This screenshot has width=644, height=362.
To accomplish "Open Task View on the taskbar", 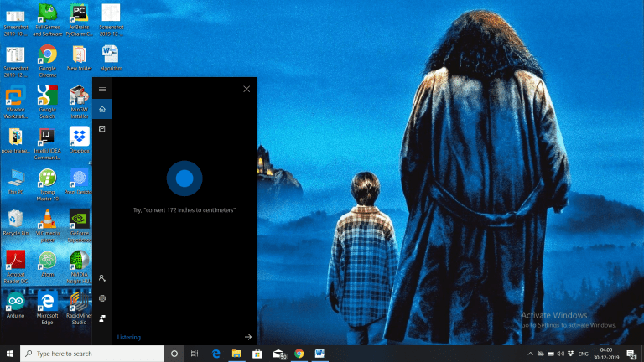I will [195, 354].
